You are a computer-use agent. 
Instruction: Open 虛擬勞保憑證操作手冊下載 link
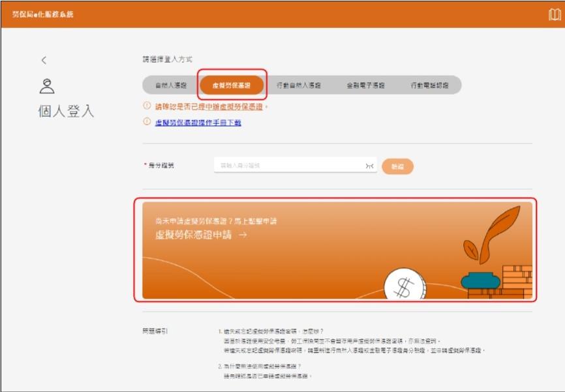(198, 123)
